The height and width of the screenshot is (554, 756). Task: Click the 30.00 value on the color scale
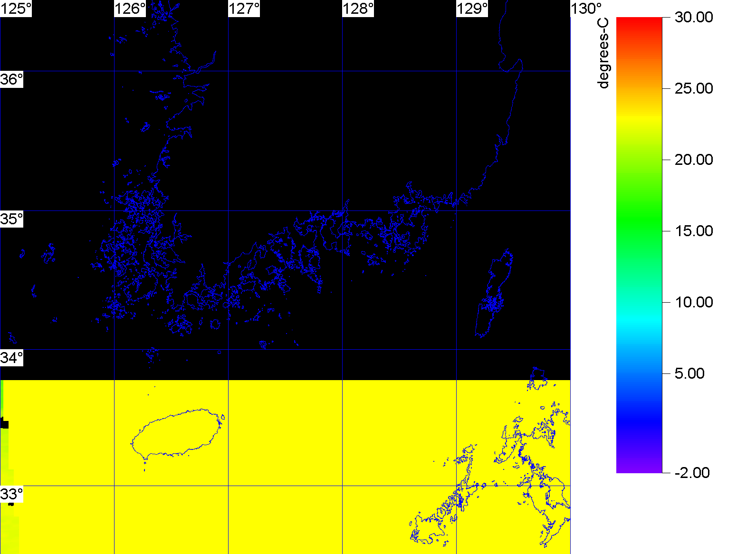click(x=694, y=17)
